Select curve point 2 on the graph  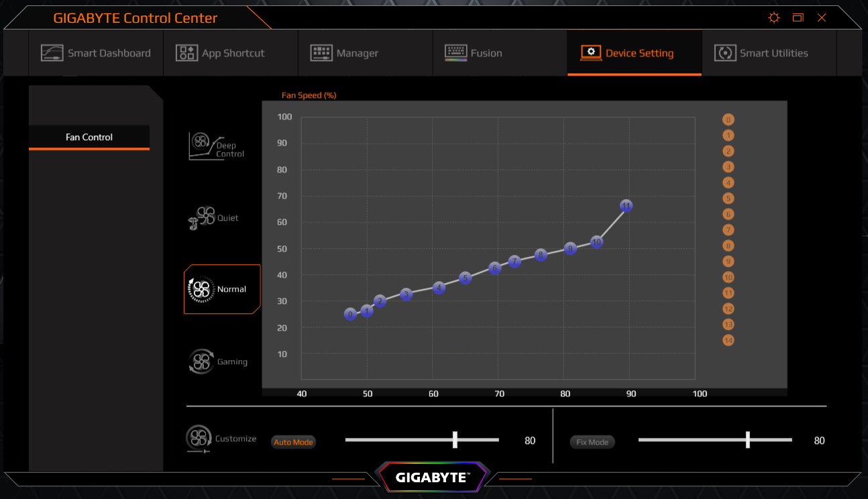pos(380,301)
